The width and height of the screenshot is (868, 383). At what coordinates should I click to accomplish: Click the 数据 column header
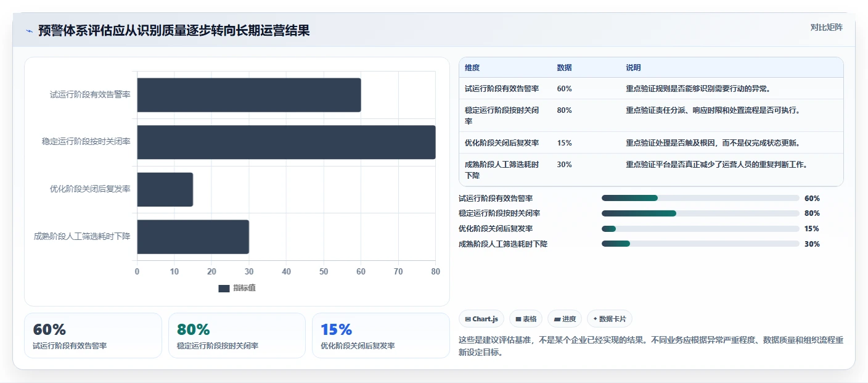point(564,68)
